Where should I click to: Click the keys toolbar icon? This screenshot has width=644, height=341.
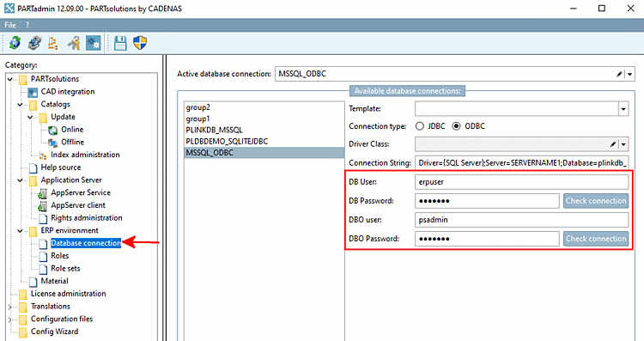coord(74,43)
